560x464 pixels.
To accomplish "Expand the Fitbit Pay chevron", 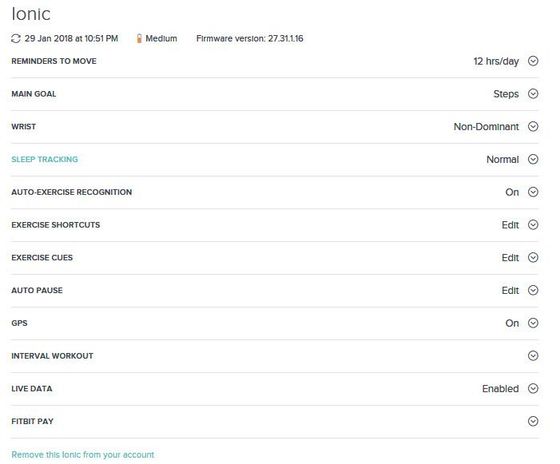I will click(533, 421).
